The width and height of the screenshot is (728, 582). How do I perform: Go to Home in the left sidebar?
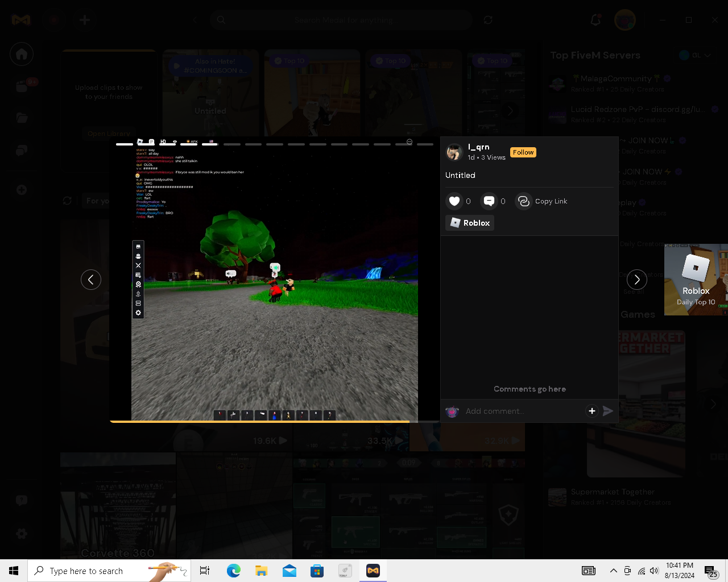coord(22,54)
